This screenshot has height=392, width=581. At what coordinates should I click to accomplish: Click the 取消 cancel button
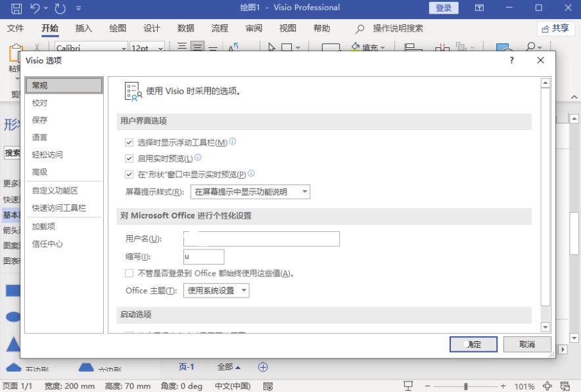[527, 344]
